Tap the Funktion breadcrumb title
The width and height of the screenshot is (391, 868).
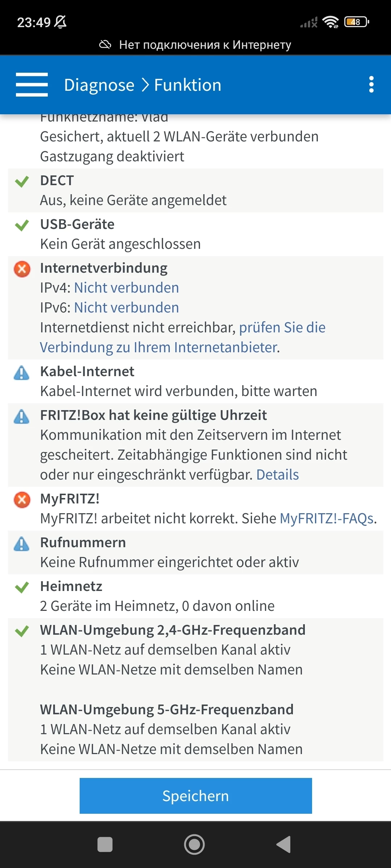pos(188,85)
